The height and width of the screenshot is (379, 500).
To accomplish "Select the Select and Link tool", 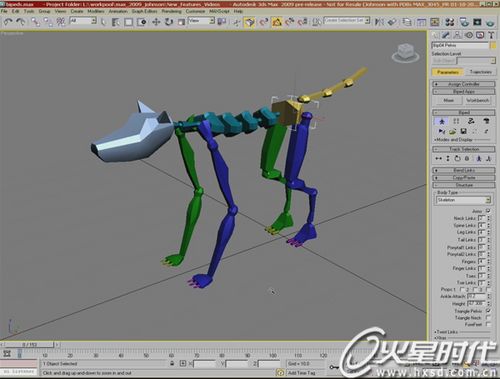I will (x=35, y=22).
